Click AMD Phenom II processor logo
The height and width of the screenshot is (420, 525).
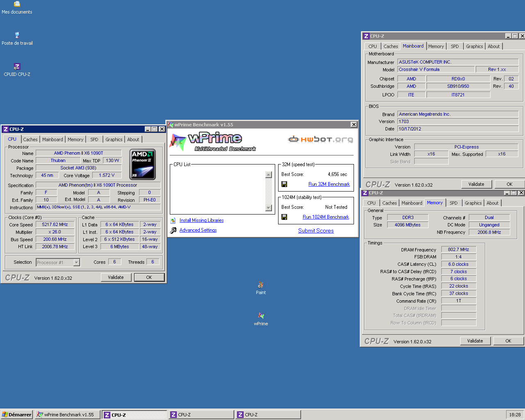point(142,164)
